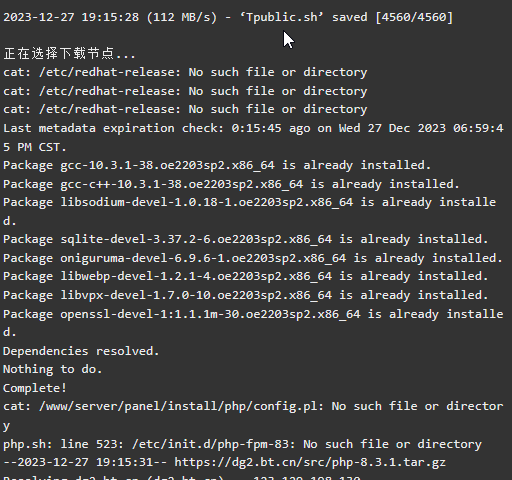Image resolution: width=512 pixels, height=480 pixels.
Task: Click the libwebp-devel package line
Action: [x=246, y=276]
